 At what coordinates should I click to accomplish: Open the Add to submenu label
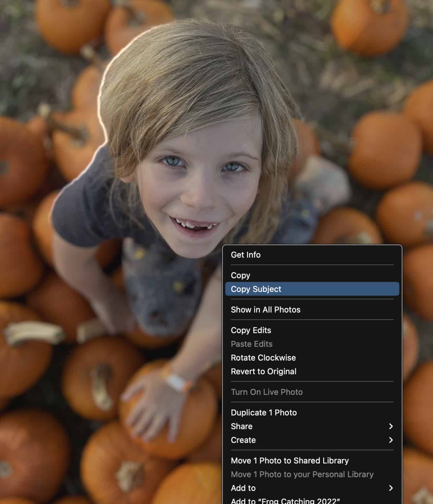click(x=243, y=488)
